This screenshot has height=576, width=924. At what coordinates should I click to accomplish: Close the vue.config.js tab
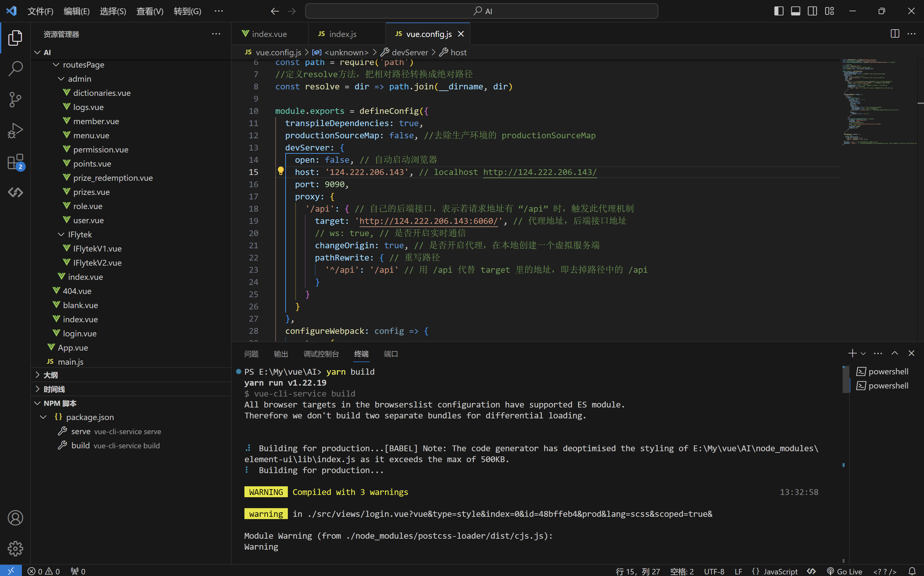click(461, 34)
